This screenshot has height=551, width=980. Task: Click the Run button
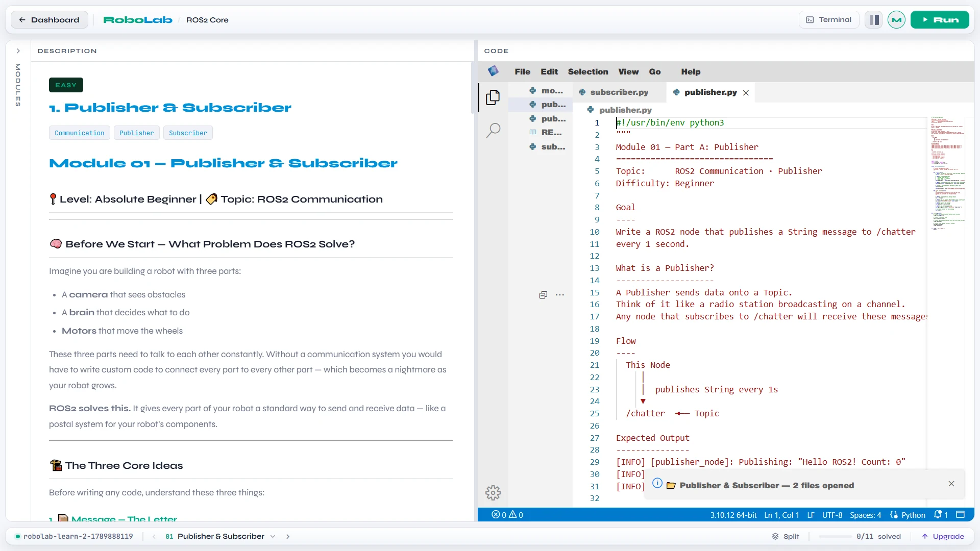[940, 20]
